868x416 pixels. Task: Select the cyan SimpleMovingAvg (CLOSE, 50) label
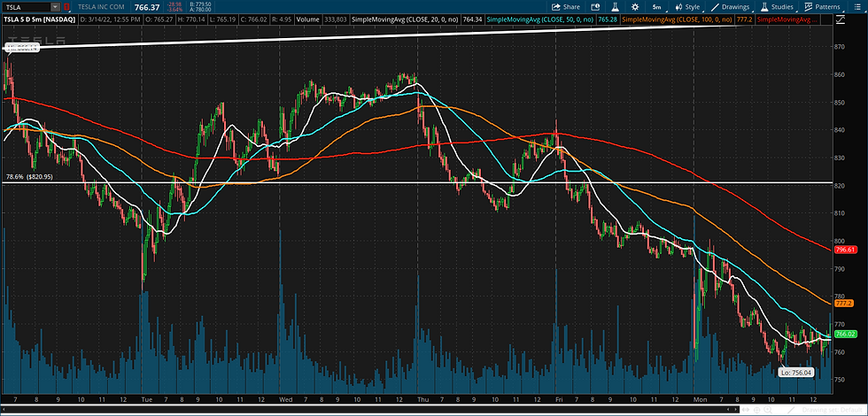coord(541,19)
